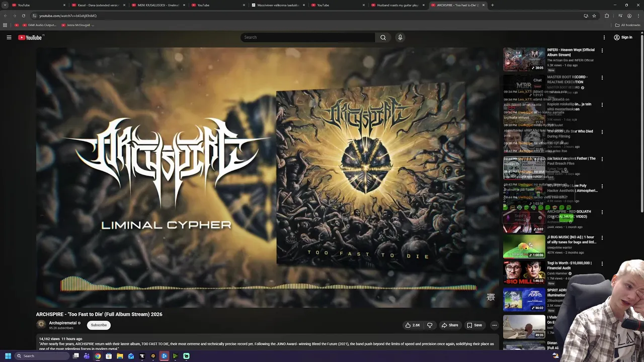The height and width of the screenshot is (362, 644).
Task: Open options menu for MASTER BOOT RECORD video
Action: coord(602,77)
